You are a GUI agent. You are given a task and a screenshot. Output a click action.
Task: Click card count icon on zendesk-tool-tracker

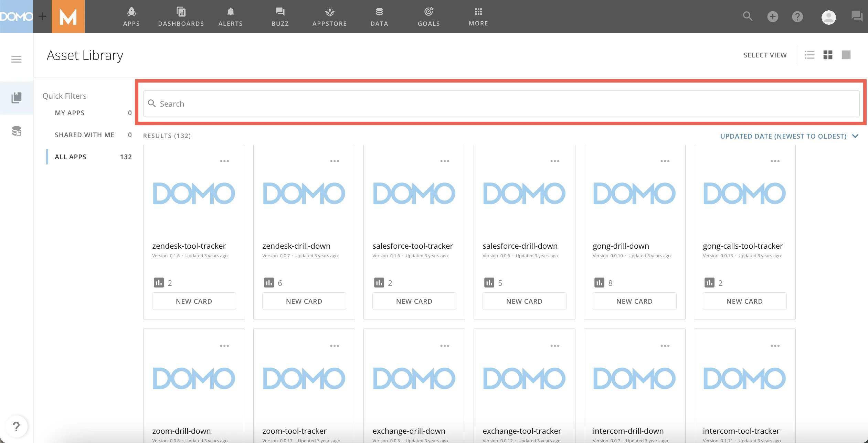(159, 283)
